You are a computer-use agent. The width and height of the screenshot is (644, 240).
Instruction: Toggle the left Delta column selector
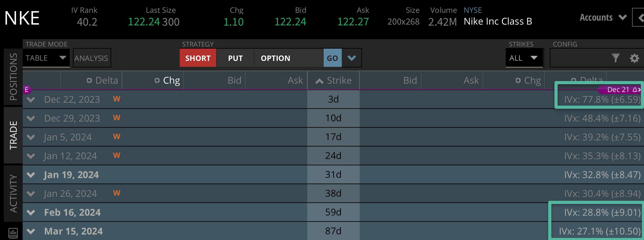tap(89, 81)
